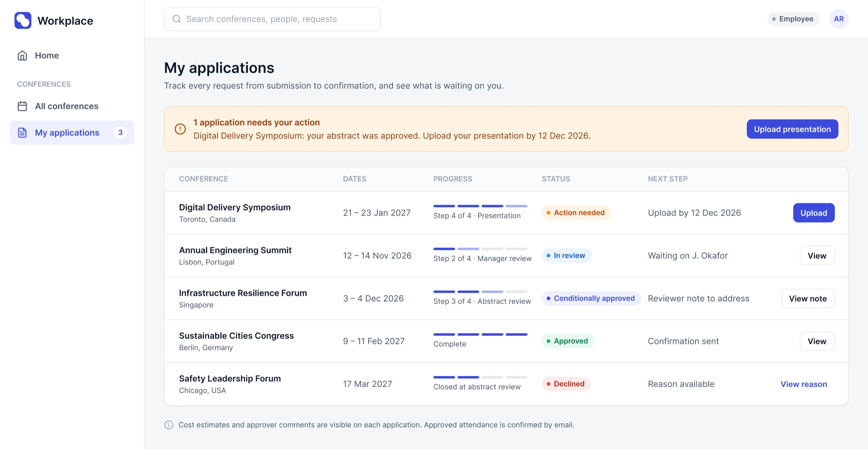Click the Employee role badge
Screen dimensions: 868x449
tap(793, 19)
